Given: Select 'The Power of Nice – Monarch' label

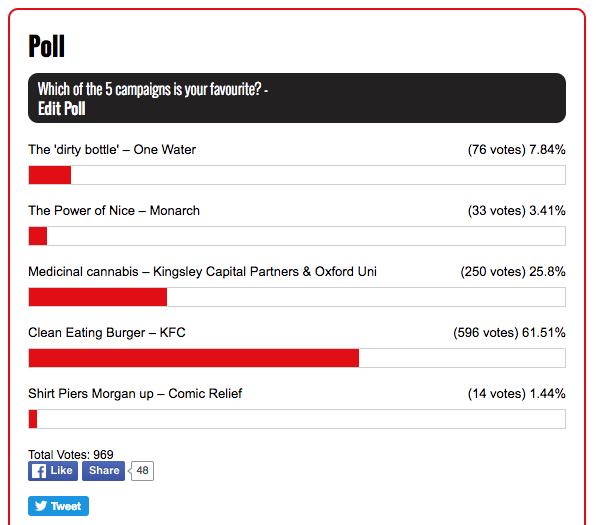Looking at the screenshot, I should (114, 211).
